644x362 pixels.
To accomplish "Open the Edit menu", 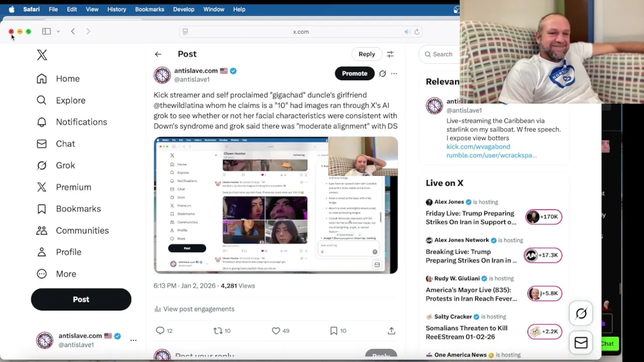I will point(72,9).
